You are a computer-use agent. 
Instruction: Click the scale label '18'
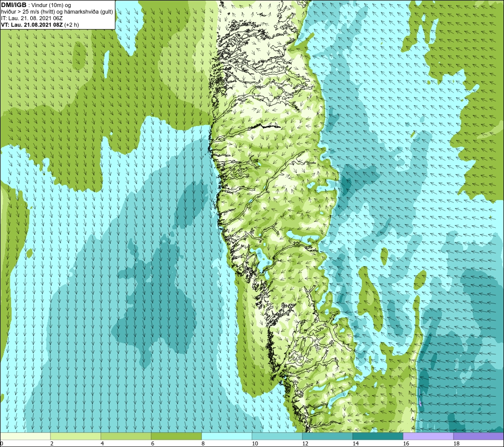click(456, 443)
